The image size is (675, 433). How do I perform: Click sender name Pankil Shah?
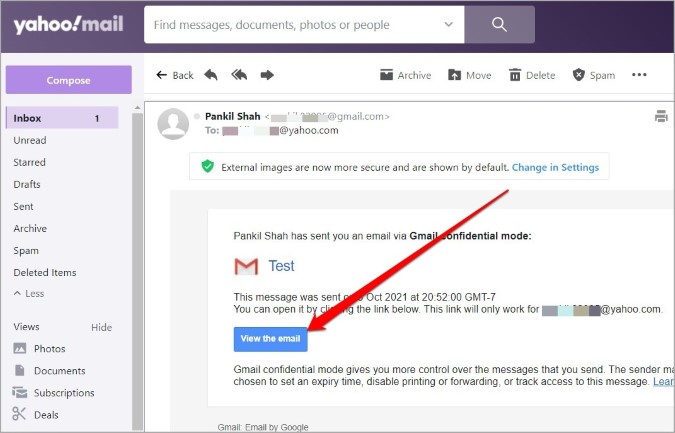(x=232, y=116)
